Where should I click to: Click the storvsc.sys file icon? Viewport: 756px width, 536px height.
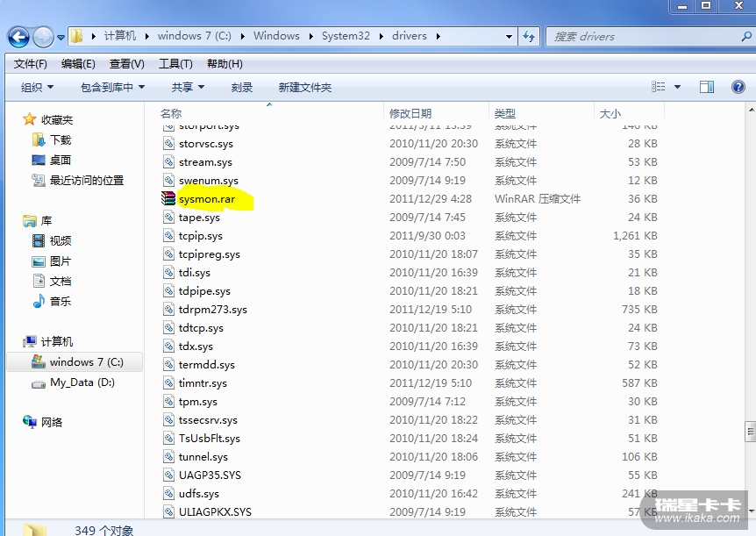tap(168, 143)
